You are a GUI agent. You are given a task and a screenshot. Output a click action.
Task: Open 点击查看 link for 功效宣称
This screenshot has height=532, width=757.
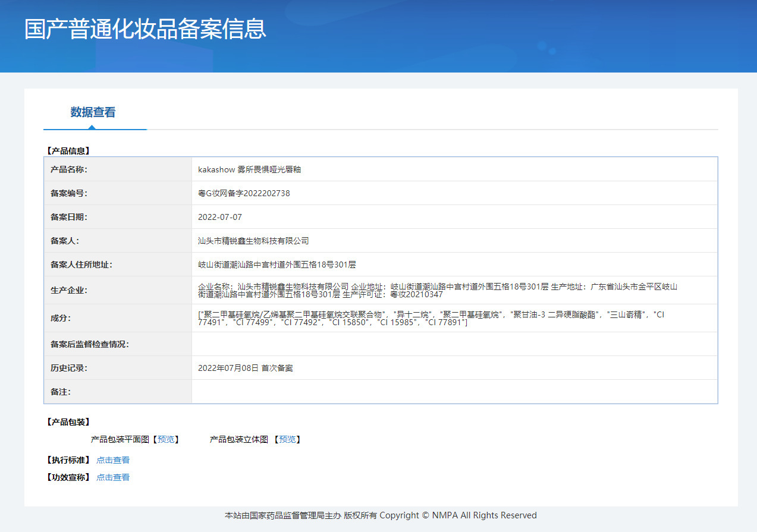click(113, 477)
